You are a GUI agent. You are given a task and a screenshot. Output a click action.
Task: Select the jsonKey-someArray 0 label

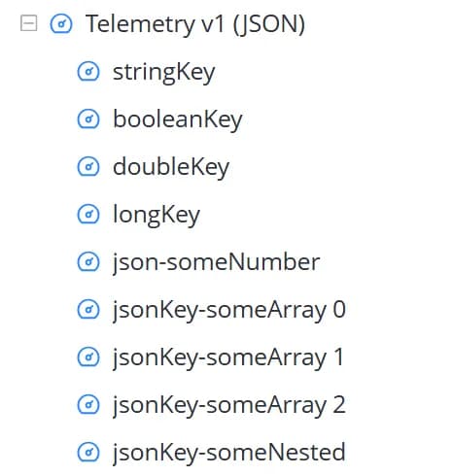click(229, 311)
